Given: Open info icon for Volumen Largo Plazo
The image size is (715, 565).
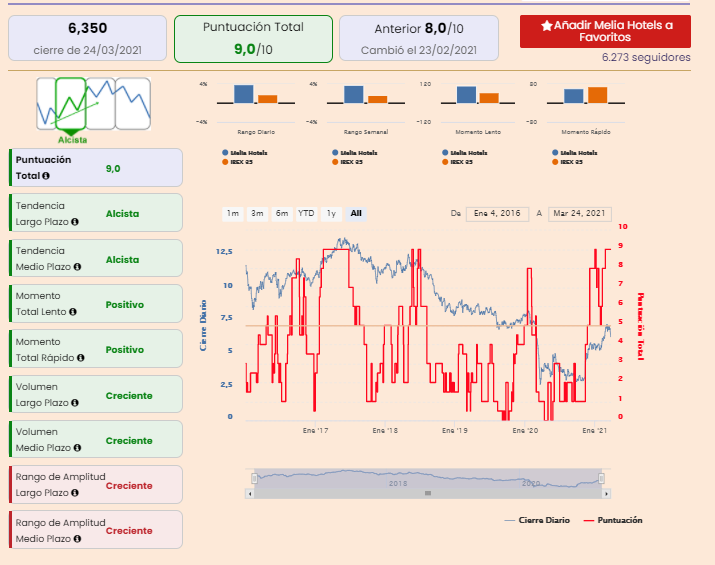Looking at the screenshot, I should [75, 403].
